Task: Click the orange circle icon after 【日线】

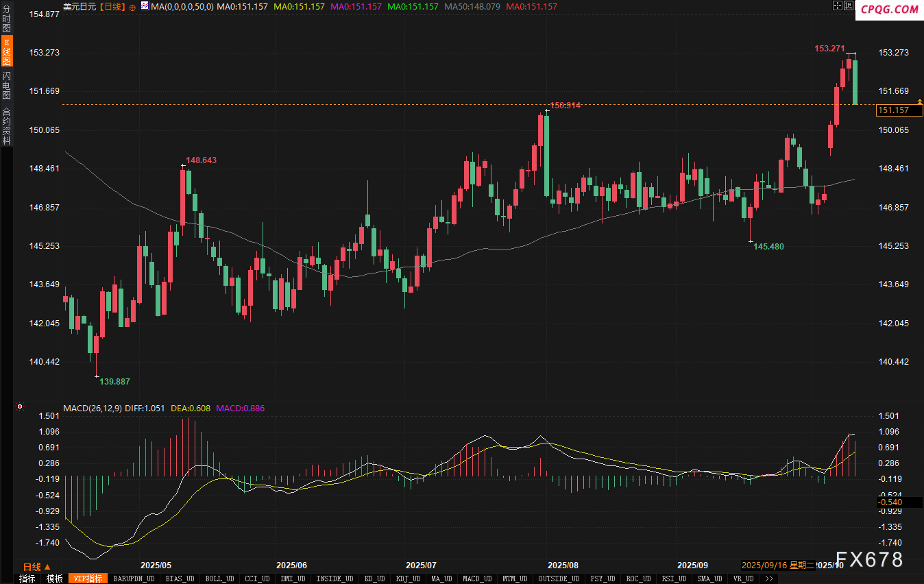Action: 132,7
